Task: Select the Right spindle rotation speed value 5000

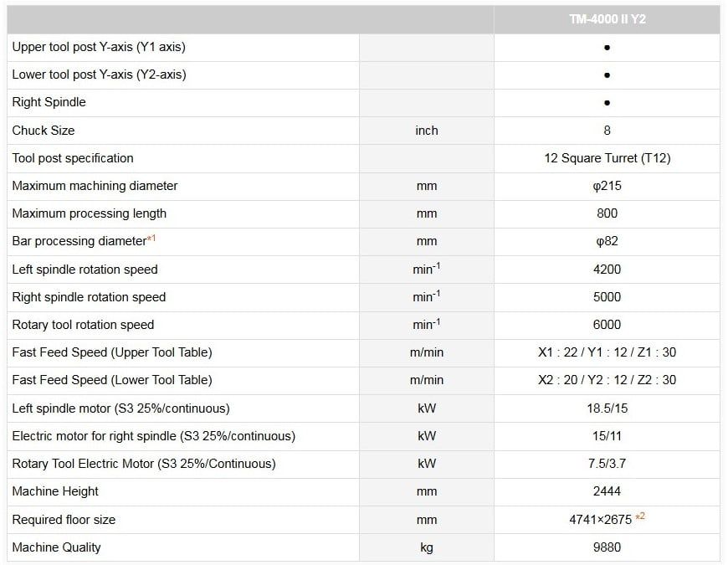Action: coord(607,297)
